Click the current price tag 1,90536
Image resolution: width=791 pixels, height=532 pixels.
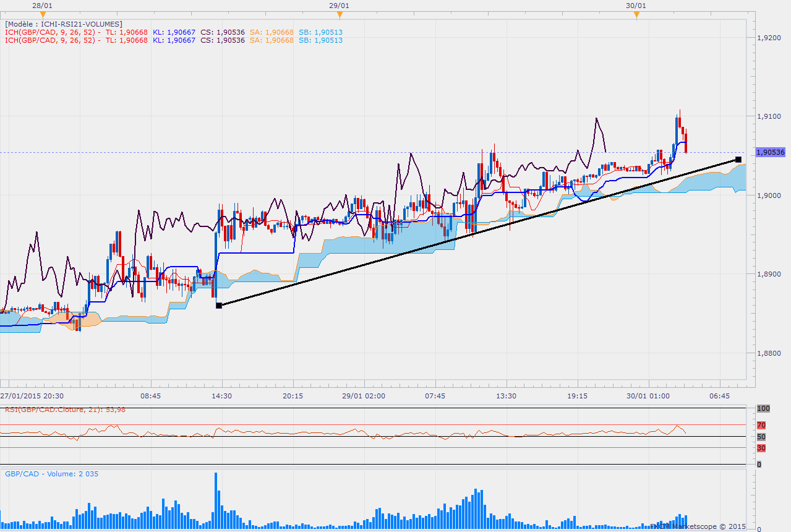tap(770, 152)
